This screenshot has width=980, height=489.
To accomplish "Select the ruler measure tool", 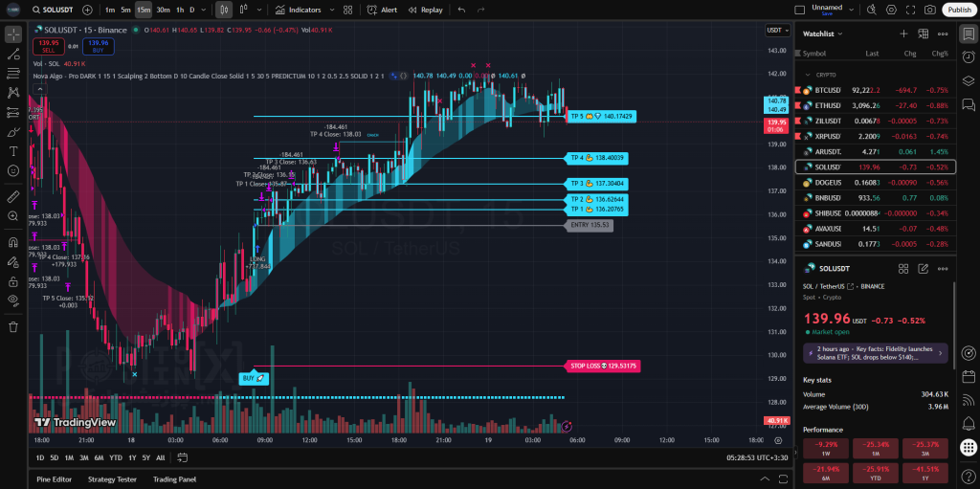I will point(13,197).
